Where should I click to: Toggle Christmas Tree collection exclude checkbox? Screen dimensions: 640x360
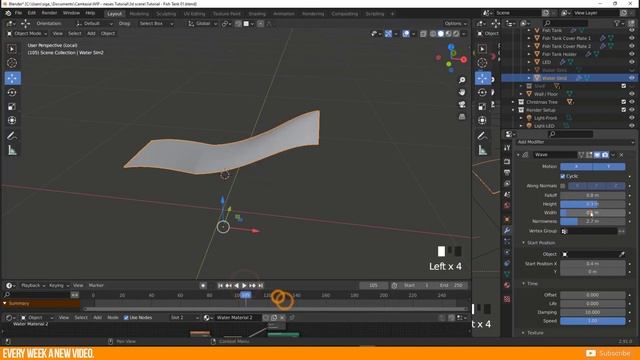click(623, 102)
